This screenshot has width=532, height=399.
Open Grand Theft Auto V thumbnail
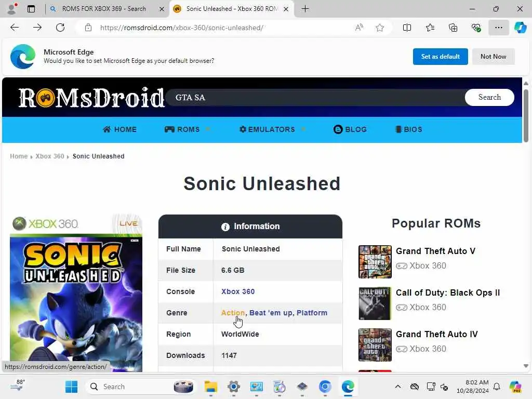tap(375, 262)
